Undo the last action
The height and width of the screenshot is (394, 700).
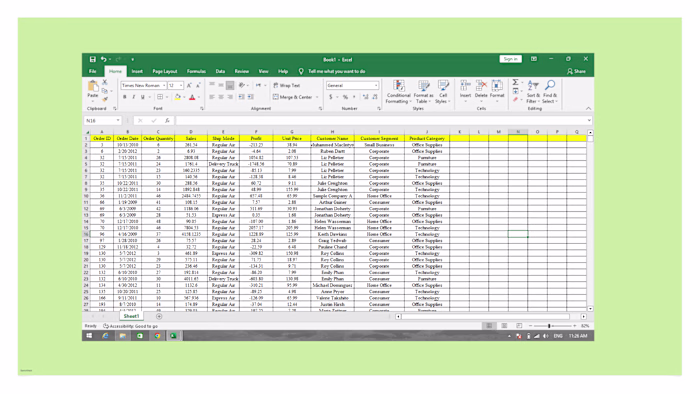click(104, 59)
